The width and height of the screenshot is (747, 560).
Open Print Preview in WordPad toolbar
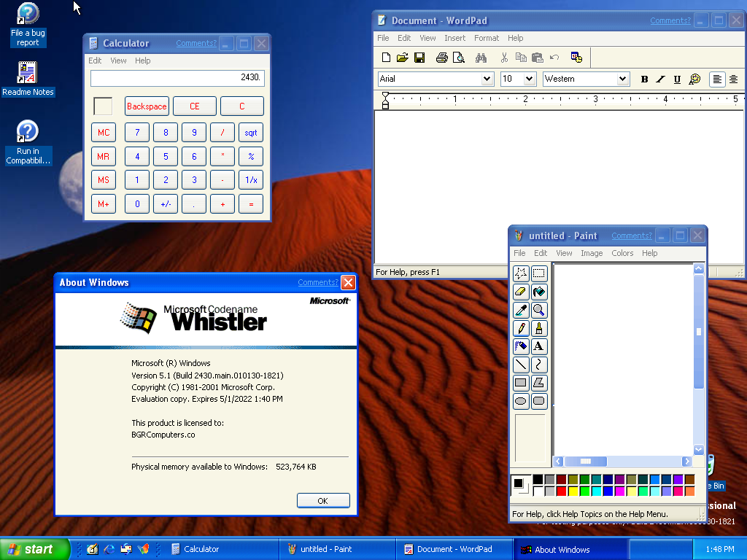pos(458,58)
